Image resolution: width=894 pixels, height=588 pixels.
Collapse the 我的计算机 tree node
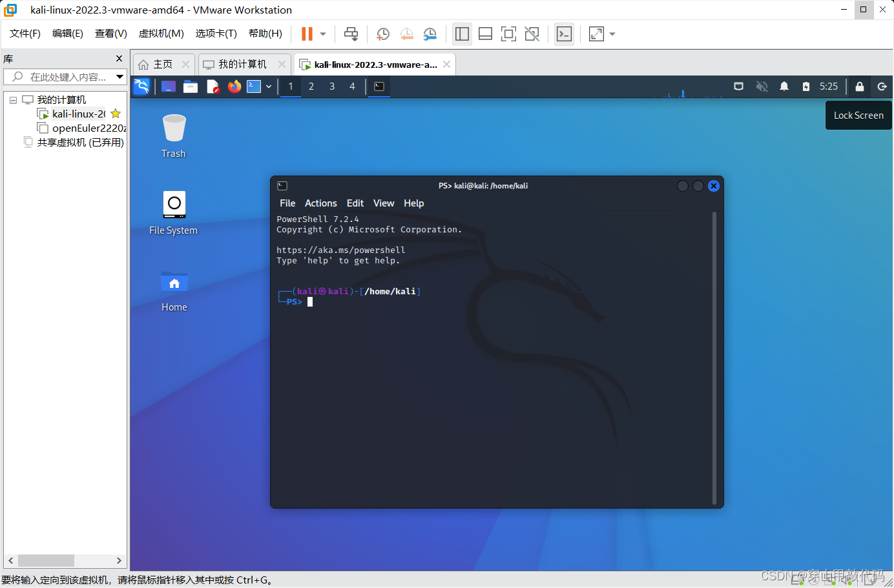tap(13, 100)
